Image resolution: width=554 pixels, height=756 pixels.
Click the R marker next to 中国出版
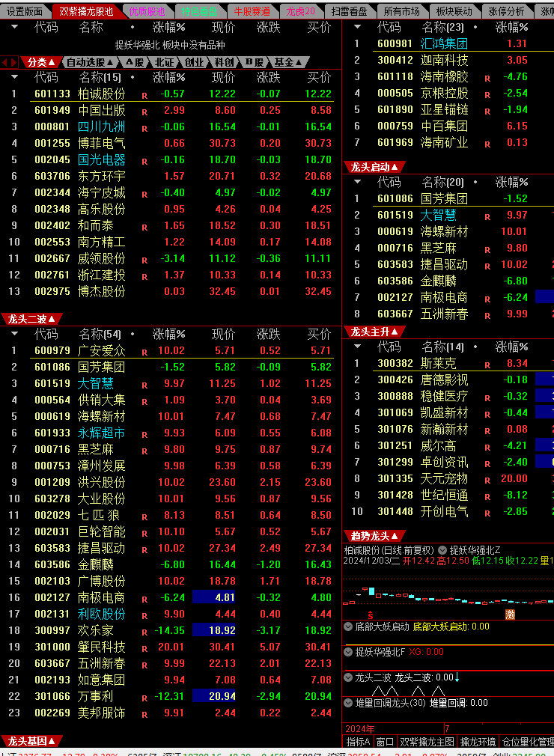[144, 112]
